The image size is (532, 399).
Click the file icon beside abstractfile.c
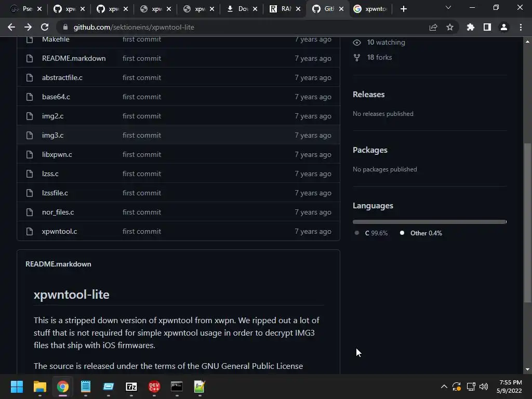30,78
